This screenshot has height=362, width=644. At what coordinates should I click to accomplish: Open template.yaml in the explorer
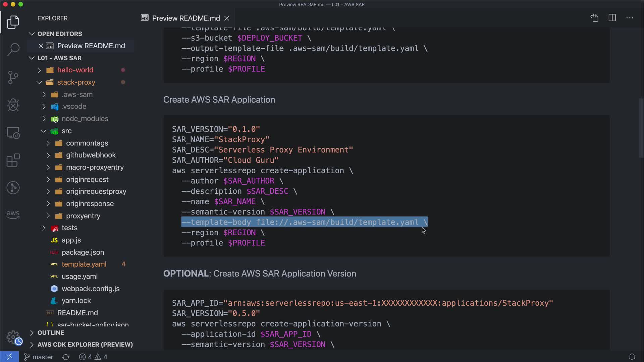[84, 264]
